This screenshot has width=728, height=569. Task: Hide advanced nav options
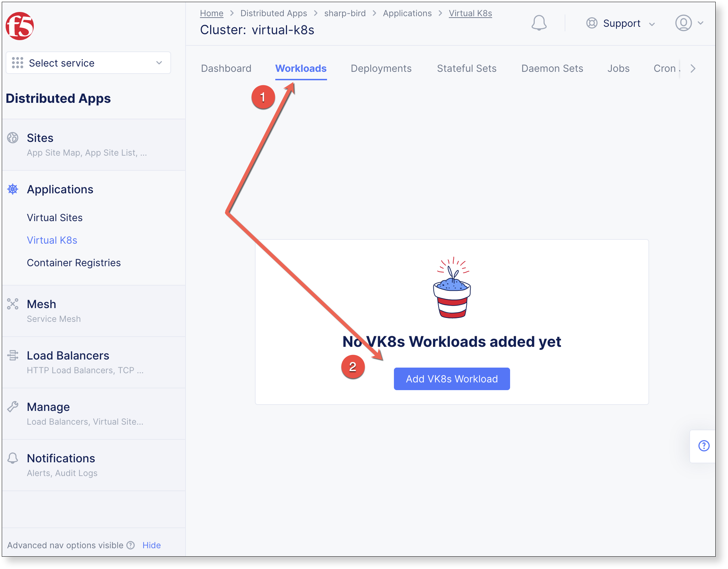coord(151,545)
